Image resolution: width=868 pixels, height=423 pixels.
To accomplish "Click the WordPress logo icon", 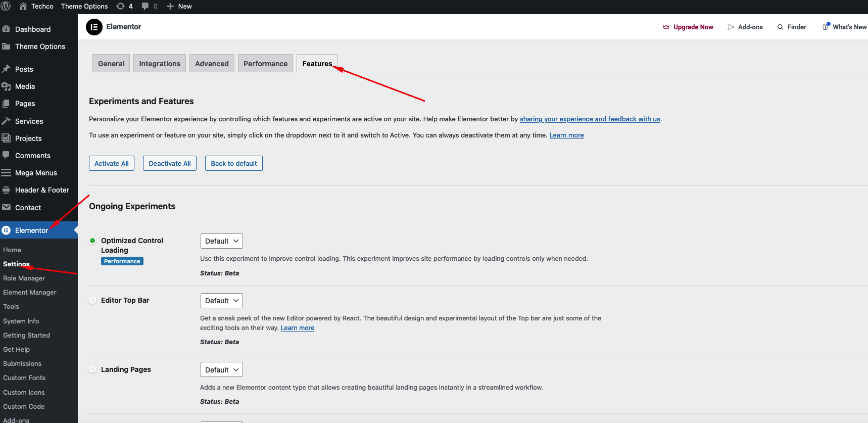I will (6, 6).
